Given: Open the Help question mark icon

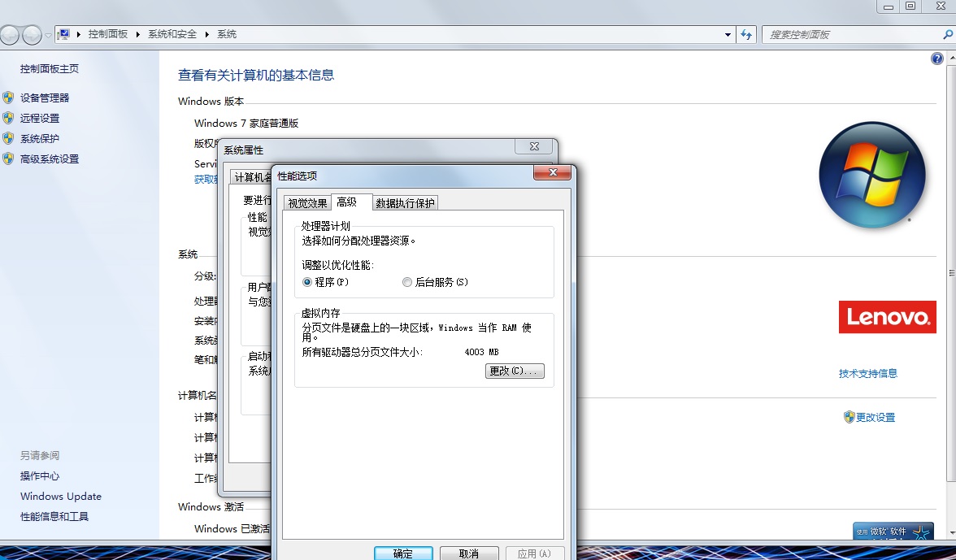Looking at the screenshot, I should pyautogui.click(x=936, y=59).
